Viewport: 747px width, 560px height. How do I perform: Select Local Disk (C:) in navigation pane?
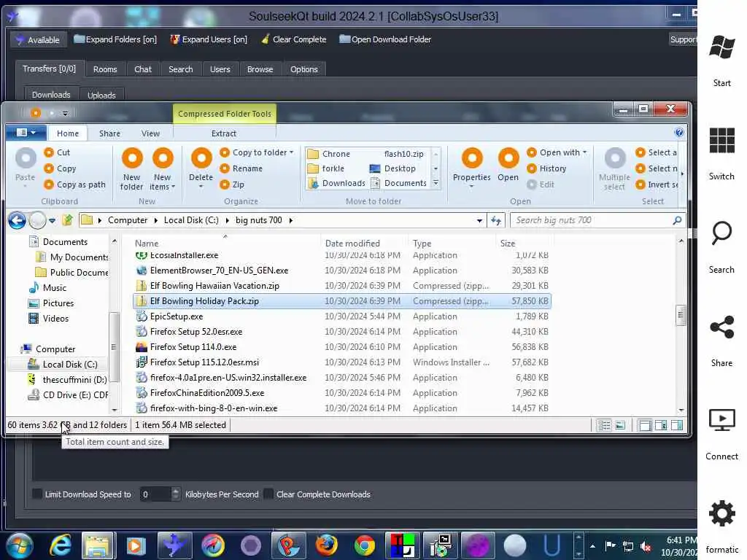click(63, 365)
